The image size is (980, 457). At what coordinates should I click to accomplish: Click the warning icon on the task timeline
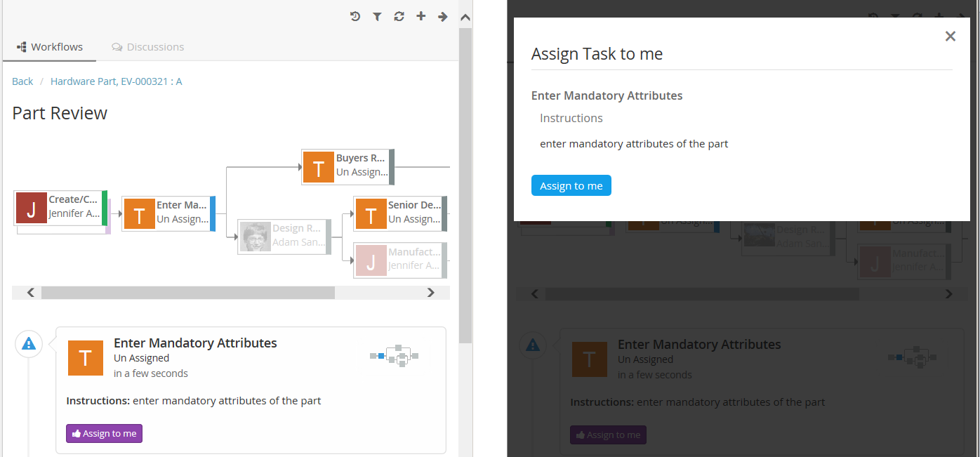29,344
